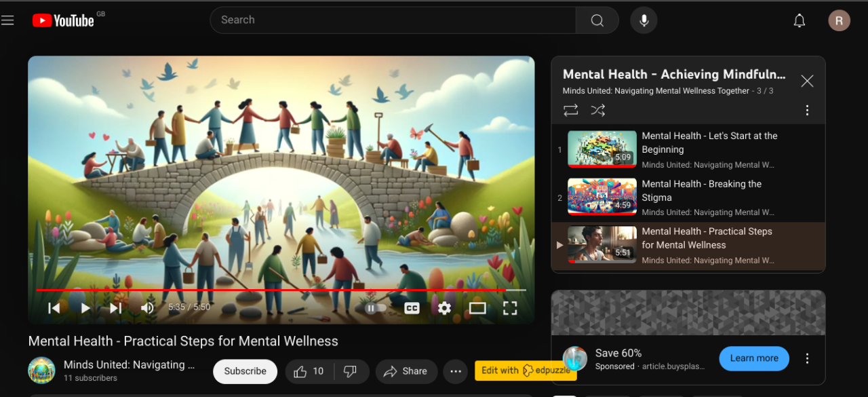The image size is (868, 397).
Task: Enter full screen mode
Action: click(510, 308)
